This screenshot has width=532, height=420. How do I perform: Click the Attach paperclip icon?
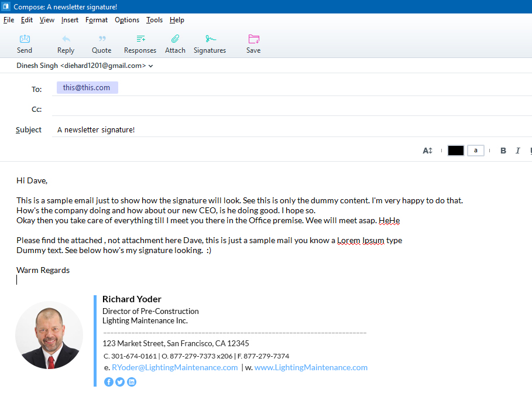(175, 39)
